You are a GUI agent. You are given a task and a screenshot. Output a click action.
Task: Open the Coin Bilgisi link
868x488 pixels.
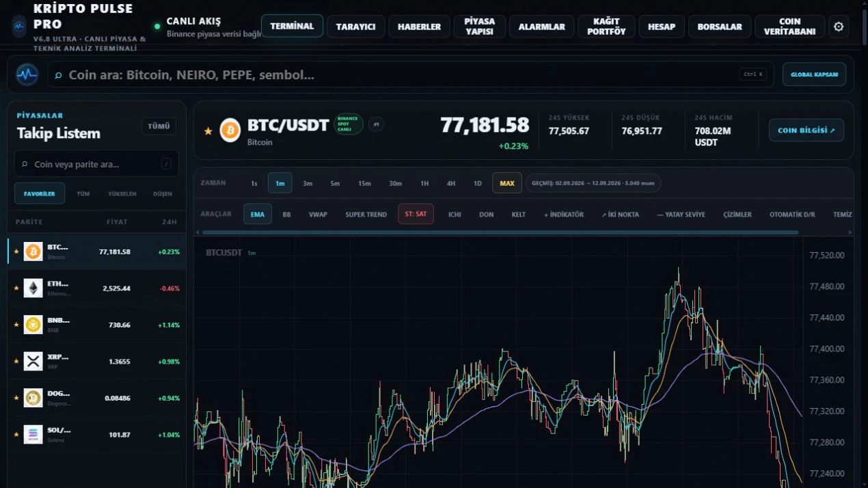pyautogui.click(x=806, y=130)
